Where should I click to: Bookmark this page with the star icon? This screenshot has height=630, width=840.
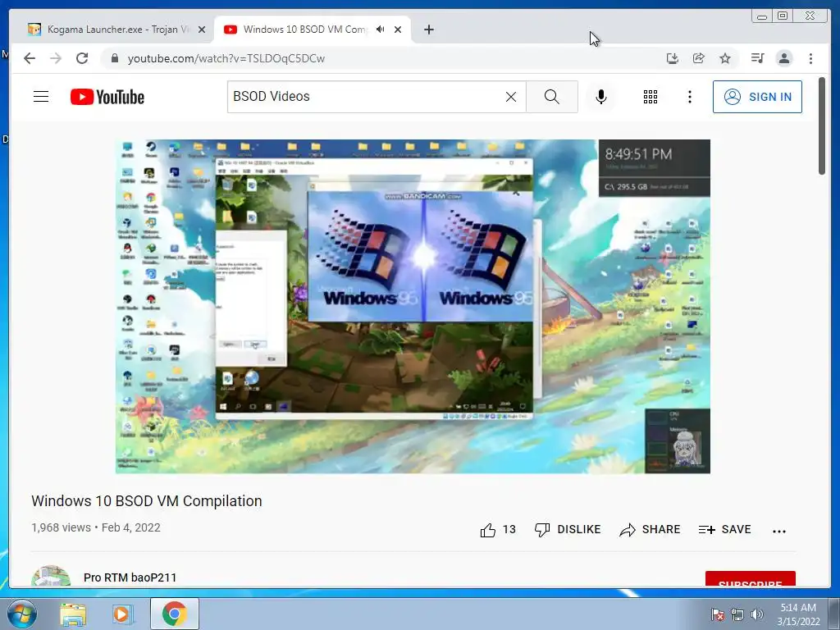[725, 58]
